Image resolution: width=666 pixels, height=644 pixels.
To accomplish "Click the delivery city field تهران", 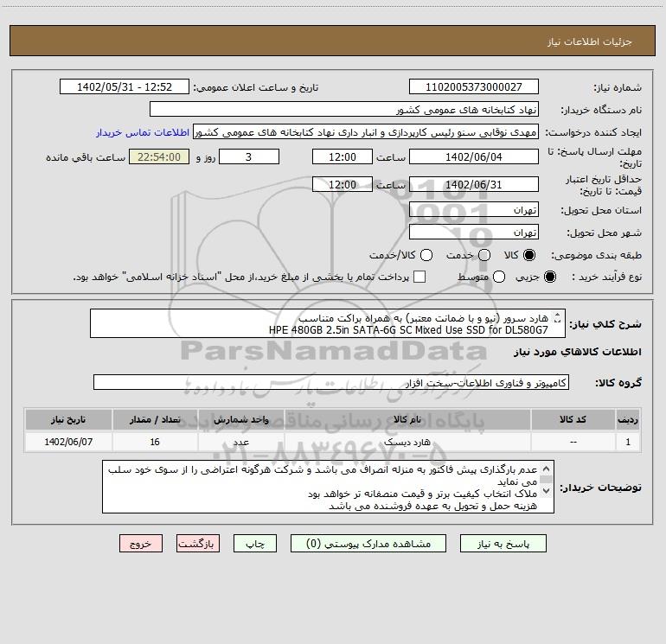I will (x=474, y=233).
